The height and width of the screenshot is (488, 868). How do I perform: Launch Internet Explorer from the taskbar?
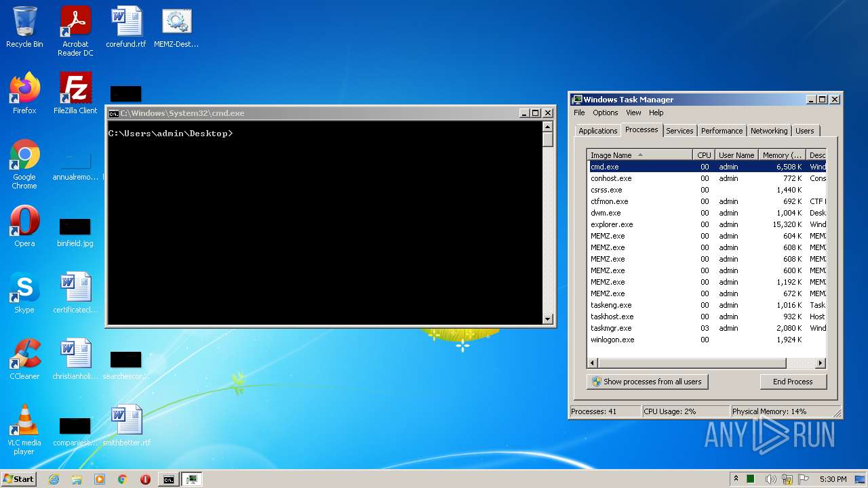[54, 479]
